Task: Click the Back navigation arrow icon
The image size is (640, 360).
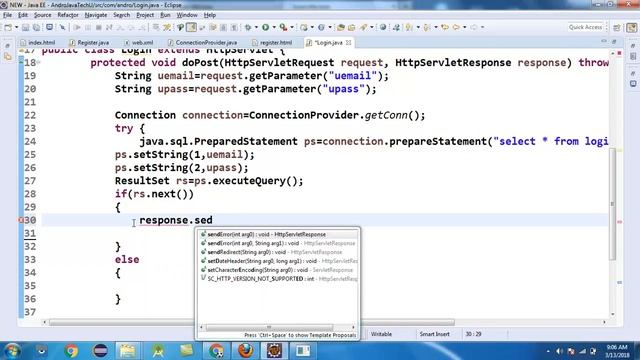Action: point(456,27)
